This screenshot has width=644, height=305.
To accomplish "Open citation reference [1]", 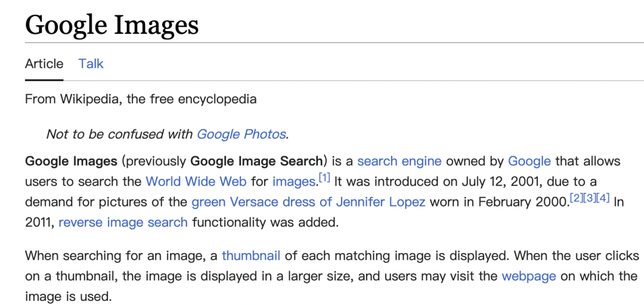I will pyautogui.click(x=324, y=179).
